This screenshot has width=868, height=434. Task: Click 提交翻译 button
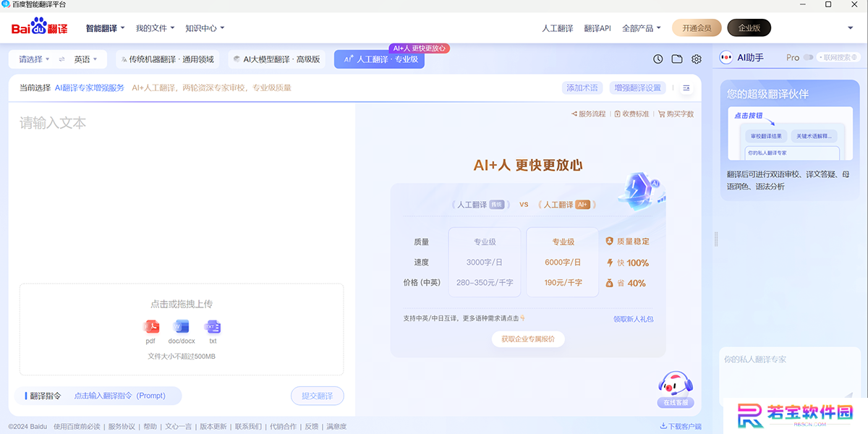[318, 396]
